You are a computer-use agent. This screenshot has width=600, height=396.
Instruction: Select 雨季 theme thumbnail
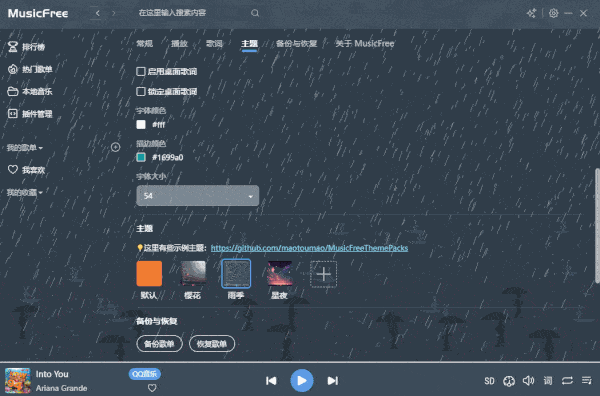(x=236, y=274)
